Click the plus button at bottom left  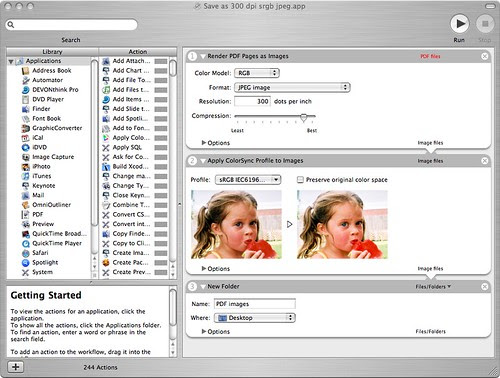click(15, 367)
